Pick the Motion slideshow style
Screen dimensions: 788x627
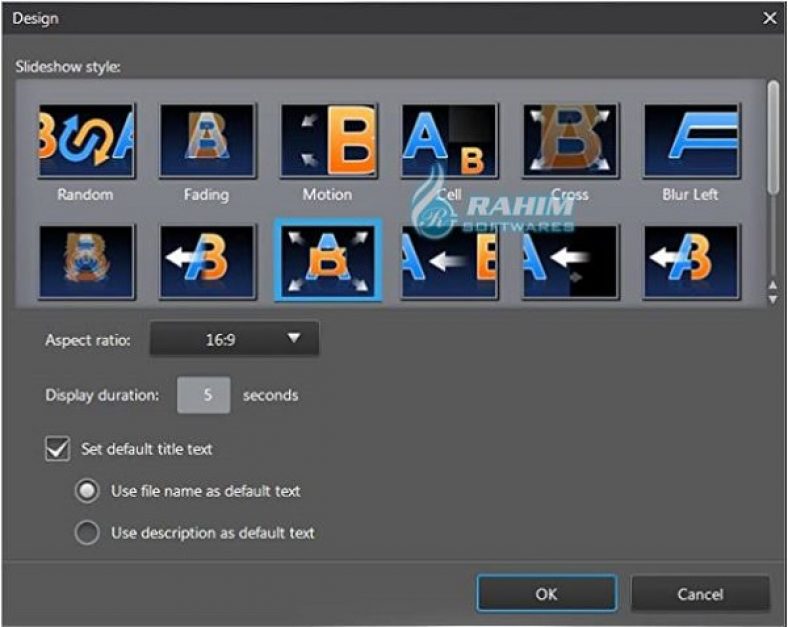329,141
